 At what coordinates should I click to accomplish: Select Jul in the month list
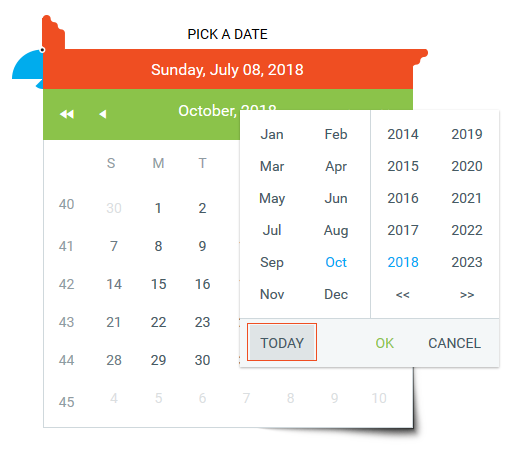[x=272, y=230]
